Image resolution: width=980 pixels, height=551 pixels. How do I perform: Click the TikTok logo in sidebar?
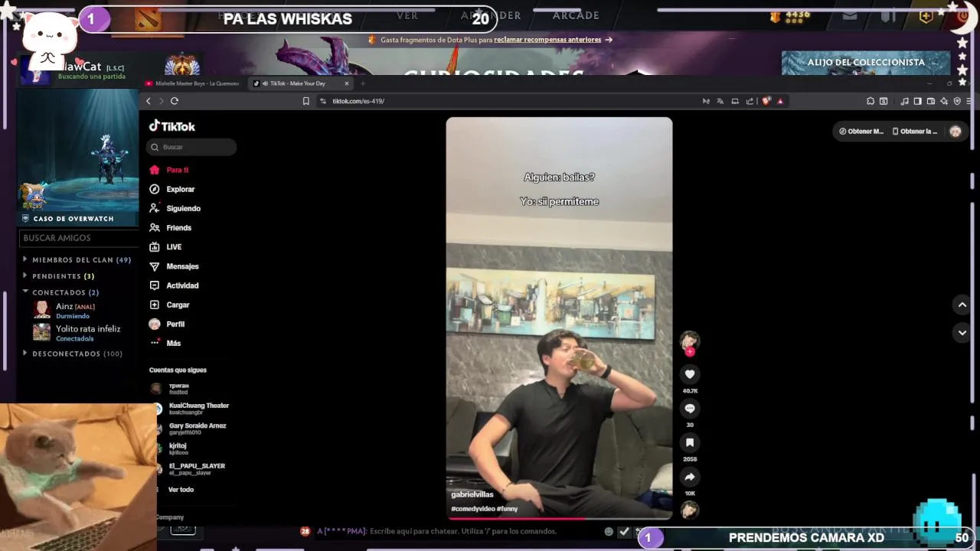coord(172,126)
